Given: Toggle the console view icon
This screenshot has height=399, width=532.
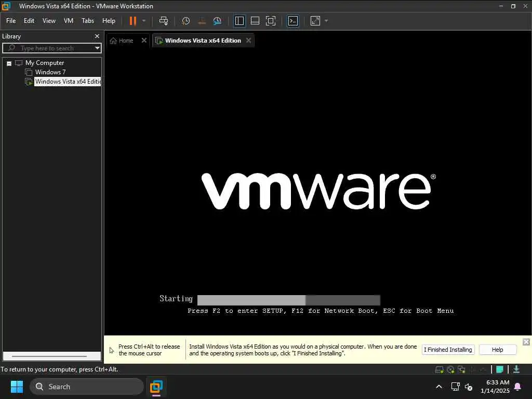Looking at the screenshot, I should coord(293,21).
